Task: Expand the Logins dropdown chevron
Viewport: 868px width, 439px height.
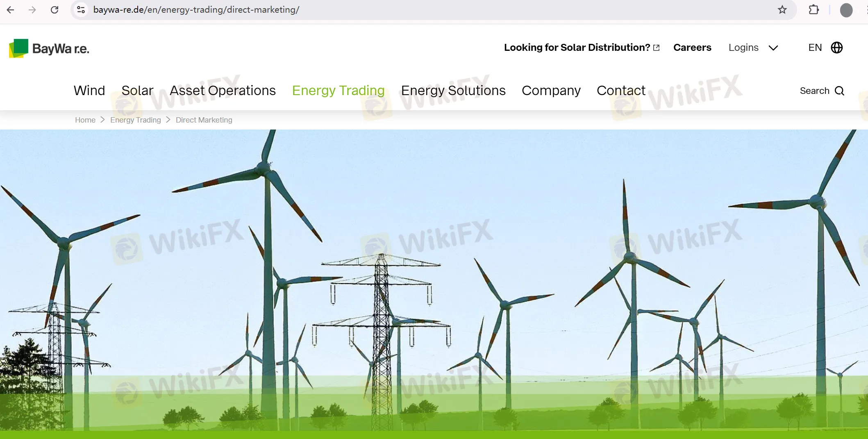Action: (774, 48)
